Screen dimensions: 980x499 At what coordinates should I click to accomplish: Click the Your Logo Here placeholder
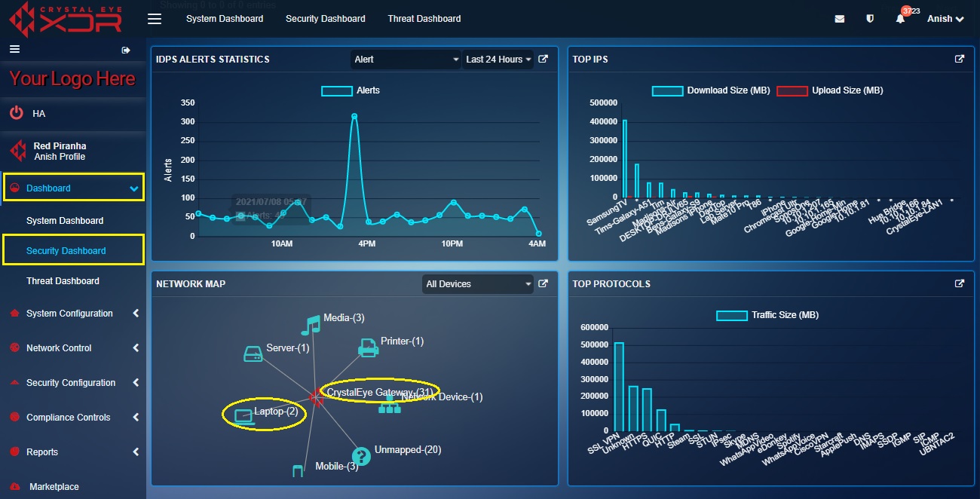coord(72,79)
